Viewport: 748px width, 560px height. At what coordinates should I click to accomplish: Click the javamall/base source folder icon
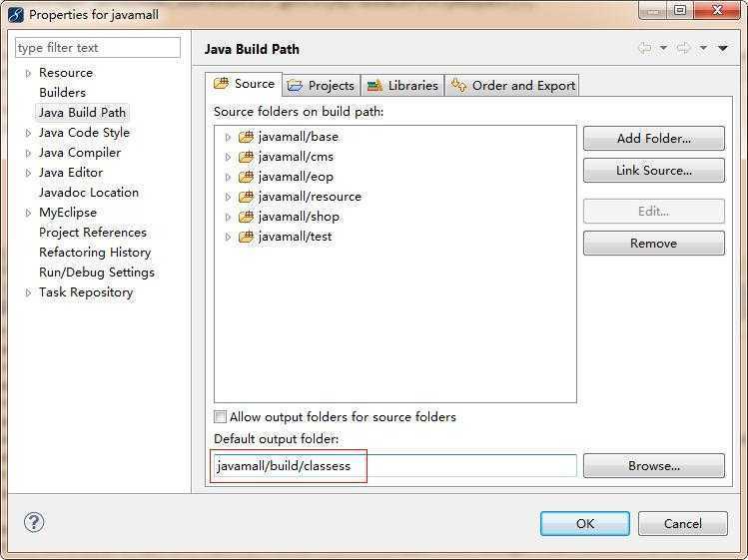(x=246, y=138)
